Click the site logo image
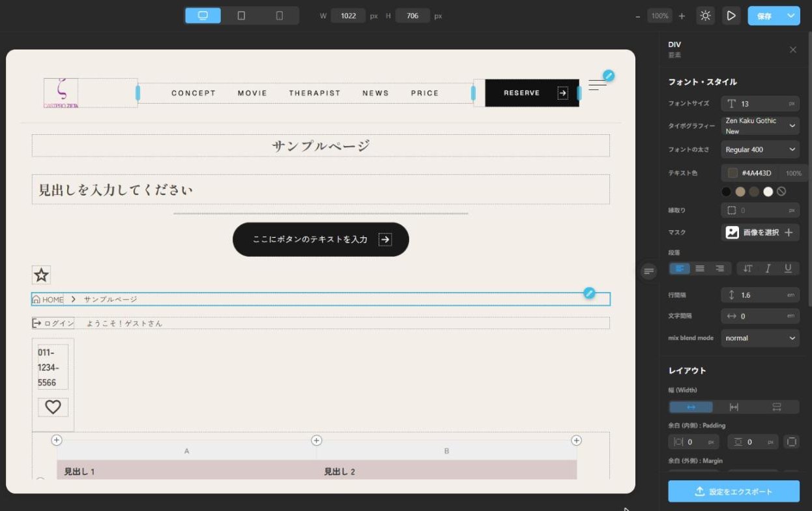The width and height of the screenshot is (812, 511). click(61, 93)
